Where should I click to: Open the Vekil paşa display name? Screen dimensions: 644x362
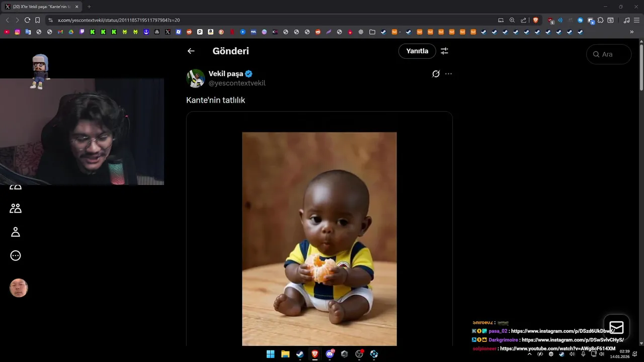coord(226,74)
